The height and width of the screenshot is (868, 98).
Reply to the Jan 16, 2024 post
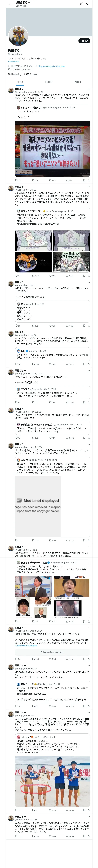pos(16,180)
